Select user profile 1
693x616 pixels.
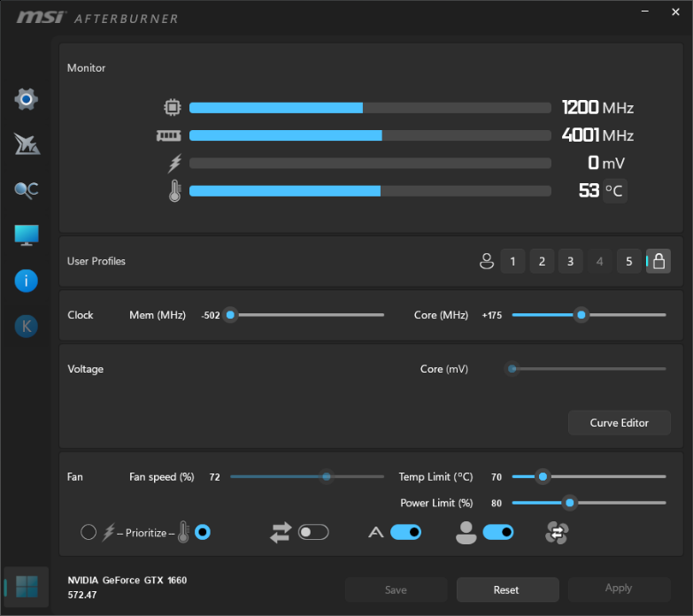tap(512, 261)
